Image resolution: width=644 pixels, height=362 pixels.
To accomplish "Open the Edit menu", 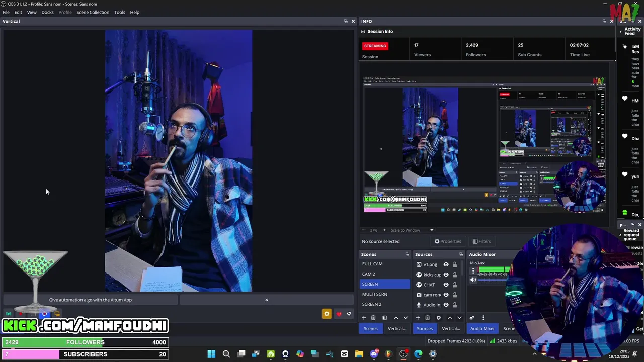I will (x=18, y=12).
